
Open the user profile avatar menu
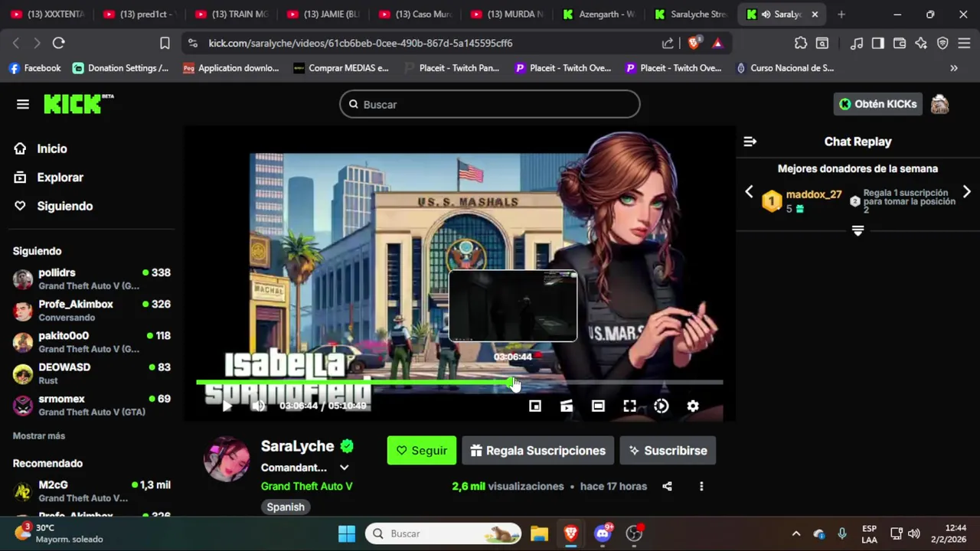940,104
